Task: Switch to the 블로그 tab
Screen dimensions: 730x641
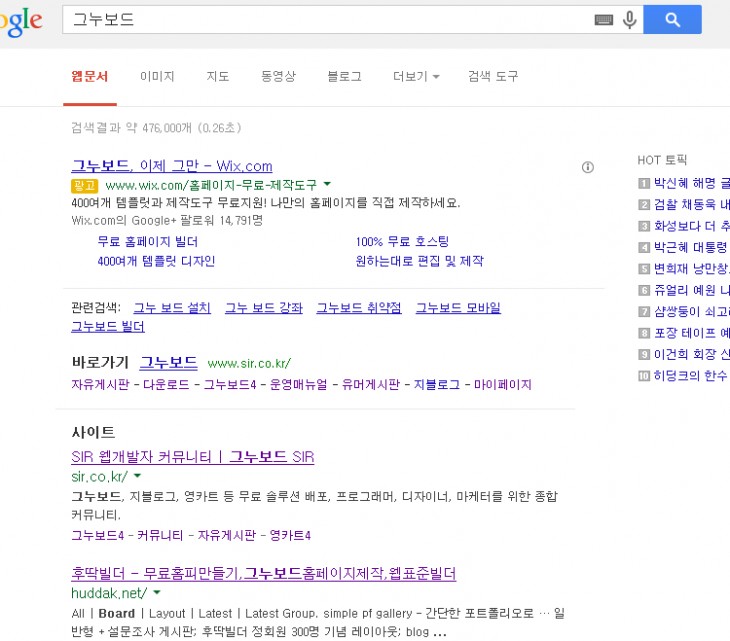Action: tap(345, 76)
